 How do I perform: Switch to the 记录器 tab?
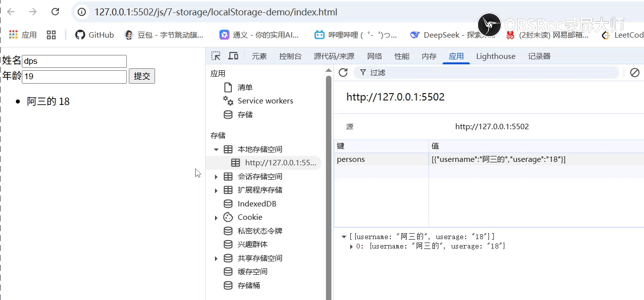point(539,56)
